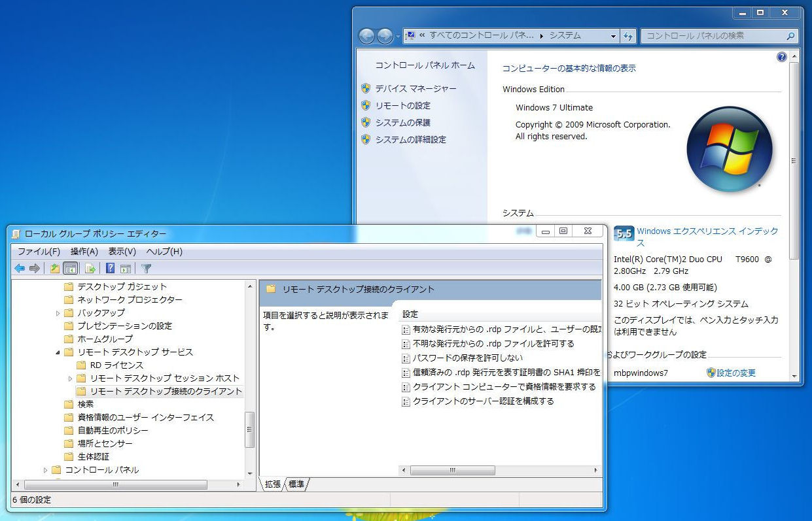
Task: Select 不明な発行元からの .rdp ファイルを許可する
Action: click(493, 343)
